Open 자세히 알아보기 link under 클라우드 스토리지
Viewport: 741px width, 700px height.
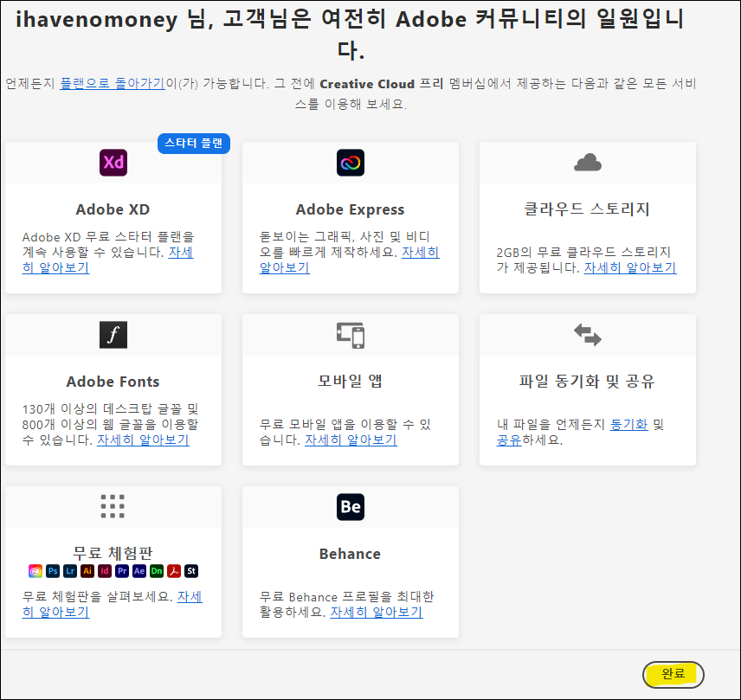pyautogui.click(x=629, y=267)
